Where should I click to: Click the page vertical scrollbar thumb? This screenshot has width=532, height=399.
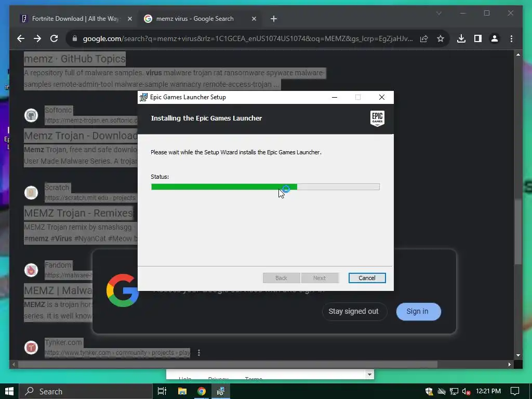[x=518, y=231]
